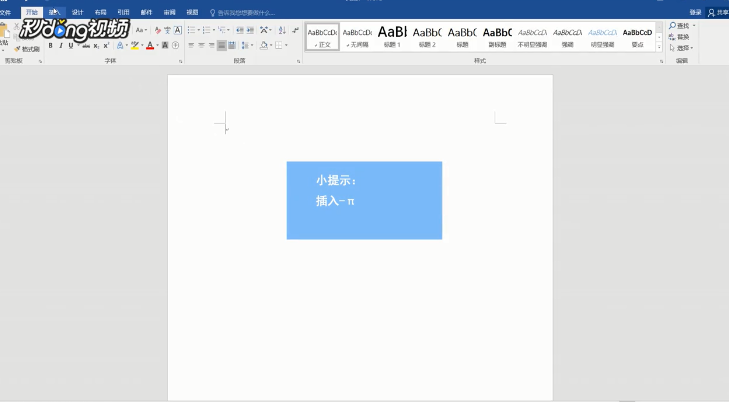Click the 替换 (Replace) button
The image size is (729, 402).
tap(679, 37)
